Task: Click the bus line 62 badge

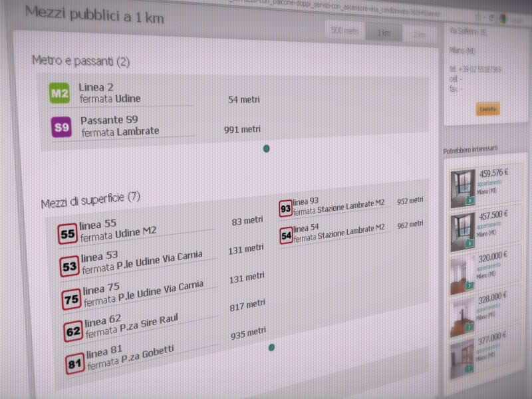Action: point(73,331)
